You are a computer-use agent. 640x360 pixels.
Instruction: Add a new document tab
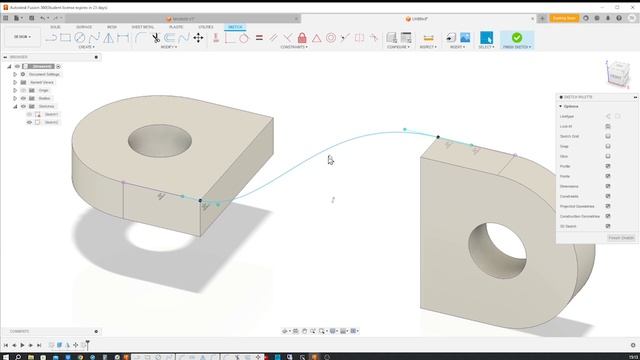point(542,18)
